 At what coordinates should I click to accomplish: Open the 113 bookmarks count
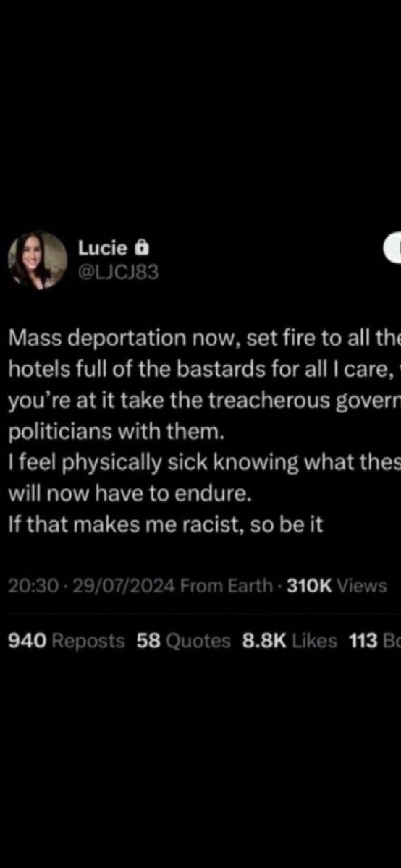[374, 640]
